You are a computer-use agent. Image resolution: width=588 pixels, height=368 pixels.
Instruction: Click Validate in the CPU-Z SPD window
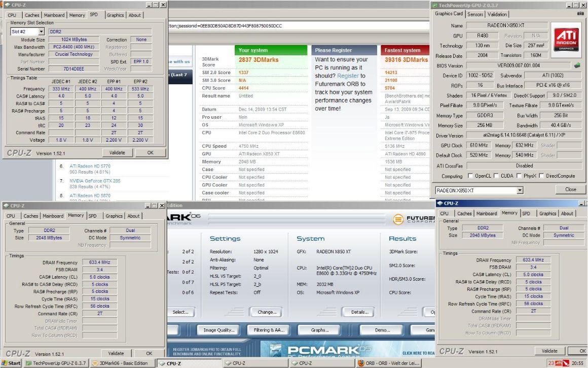pos(117,152)
